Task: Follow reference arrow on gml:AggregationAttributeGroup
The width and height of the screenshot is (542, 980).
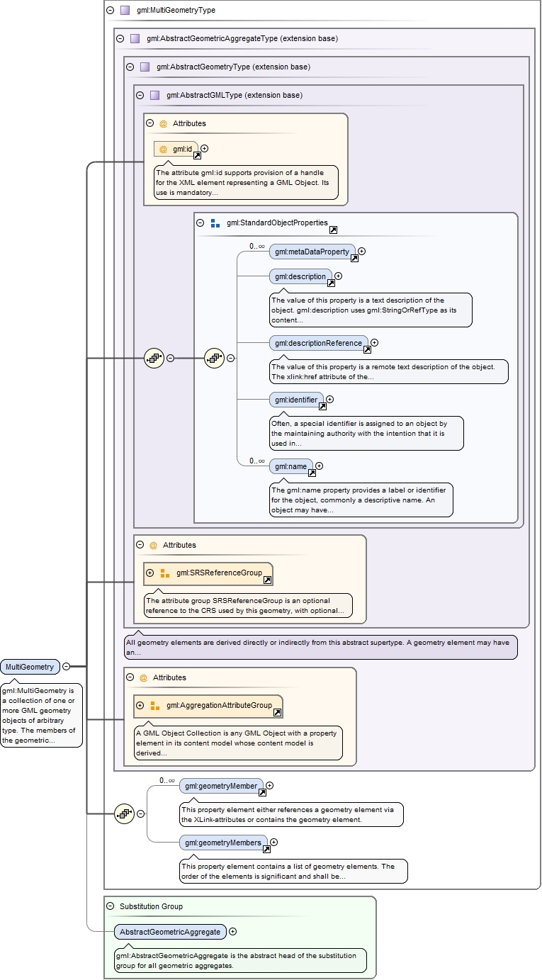Action: [x=277, y=712]
